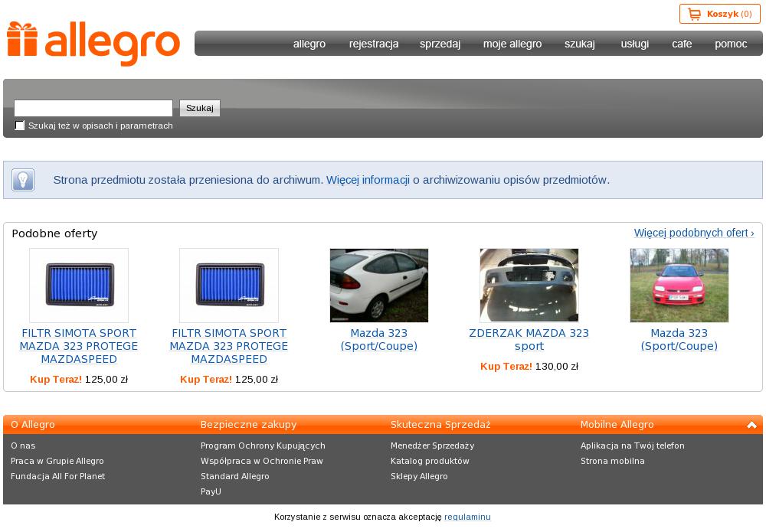Select szukaj in the top navigation
766x532 pixels.
coord(580,44)
